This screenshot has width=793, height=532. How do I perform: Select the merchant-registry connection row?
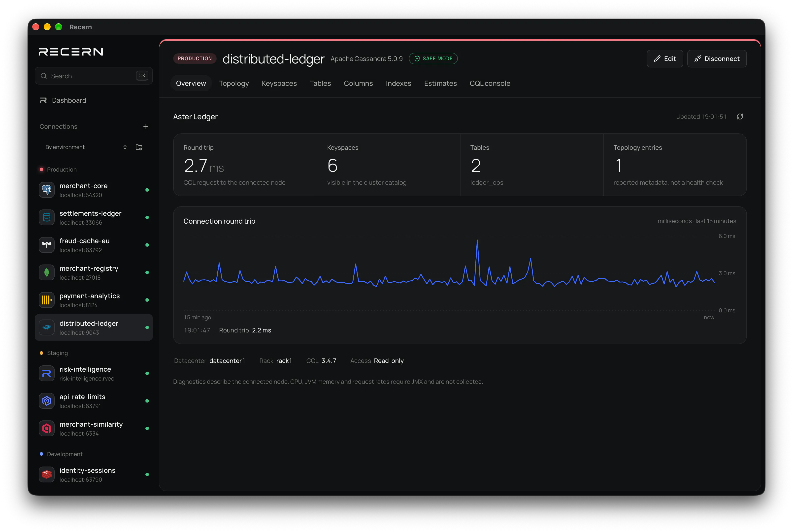pos(94,272)
